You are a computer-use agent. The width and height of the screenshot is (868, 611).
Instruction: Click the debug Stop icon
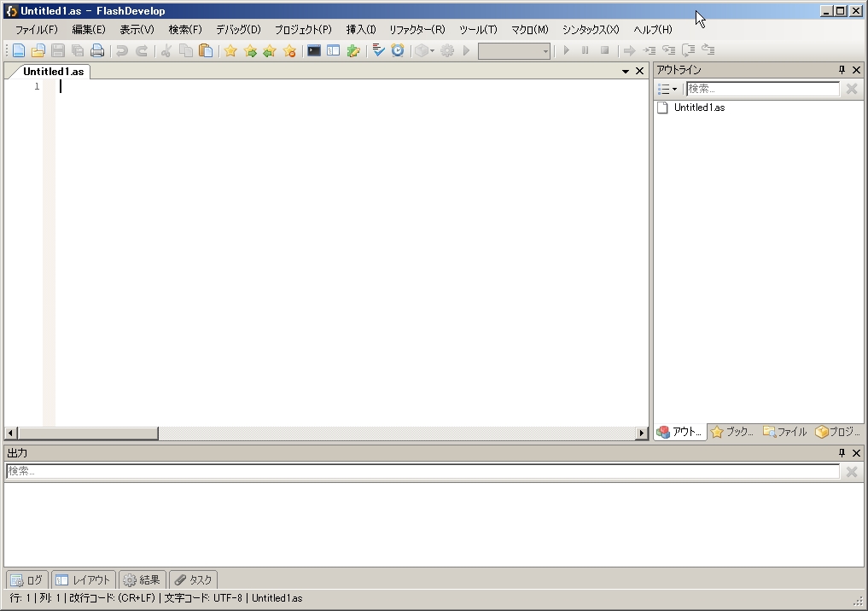click(605, 50)
